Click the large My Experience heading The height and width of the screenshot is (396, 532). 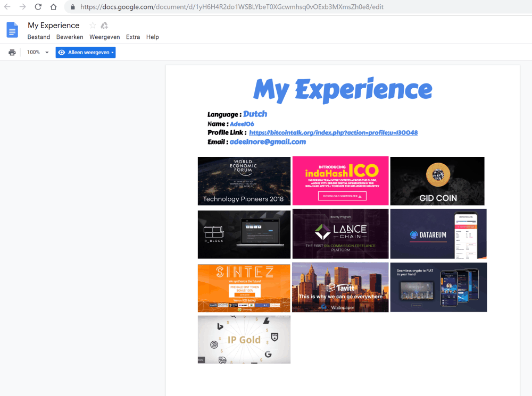[x=343, y=90]
